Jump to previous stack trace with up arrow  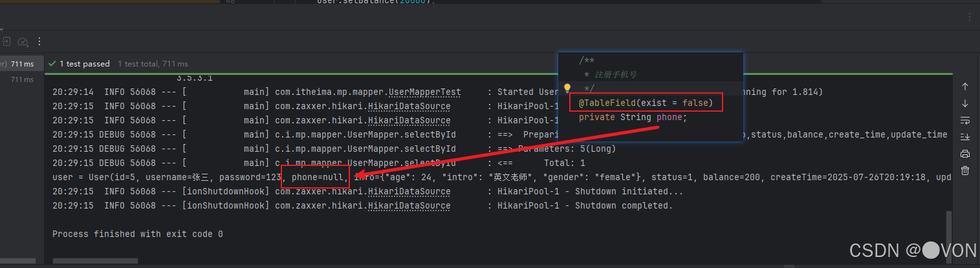click(x=965, y=87)
